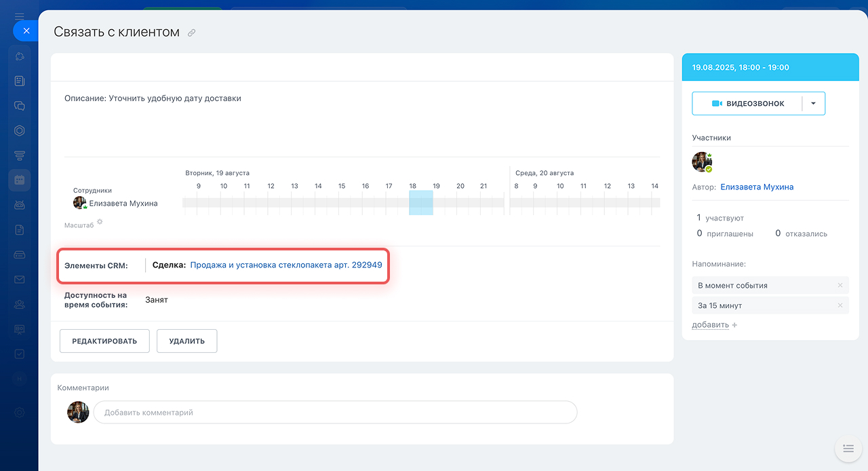The width and height of the screenshot is (868, 471).
Task: Close the event slider panel
Action: (x=26, y=31)
